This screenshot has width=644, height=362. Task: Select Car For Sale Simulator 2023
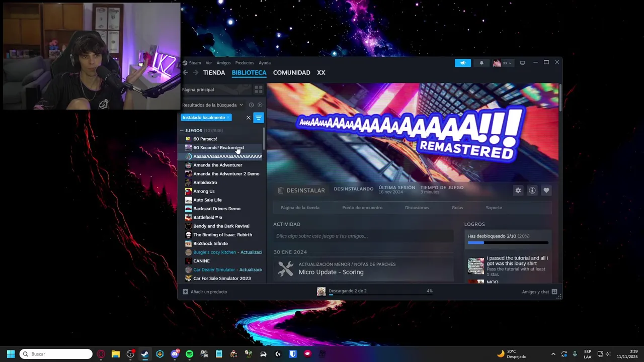(x=222, y=279)
